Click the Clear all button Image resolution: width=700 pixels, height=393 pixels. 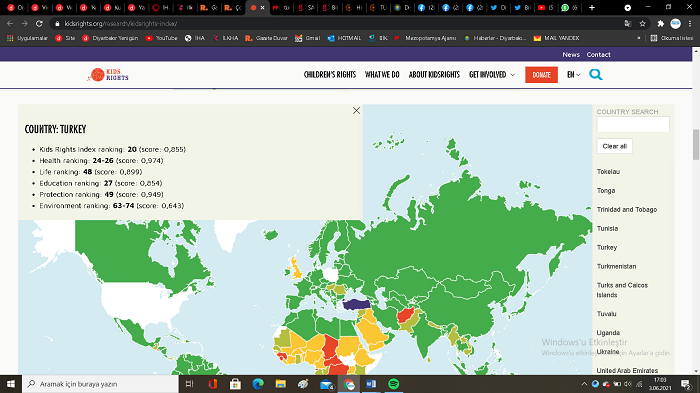tap(614, 146)
